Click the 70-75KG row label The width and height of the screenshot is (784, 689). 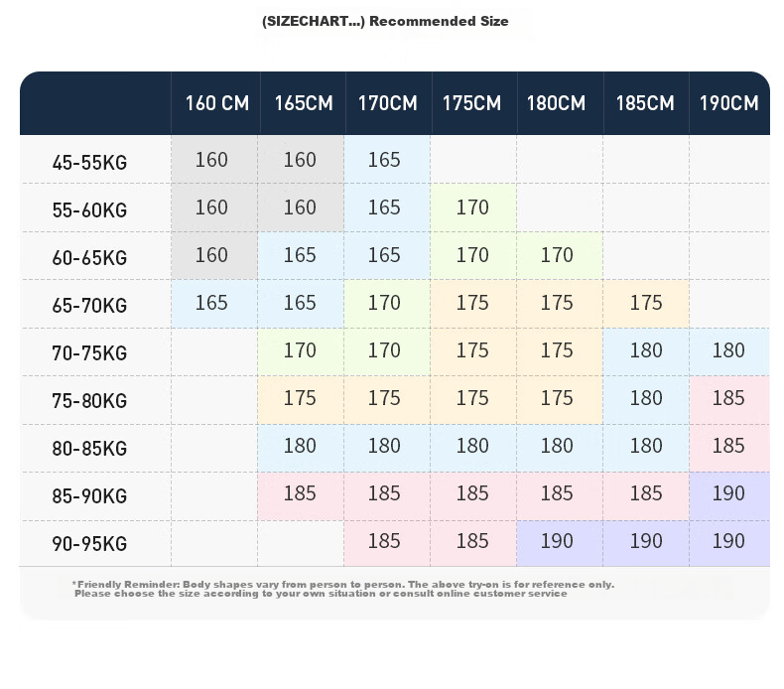(x=89, y=353)
